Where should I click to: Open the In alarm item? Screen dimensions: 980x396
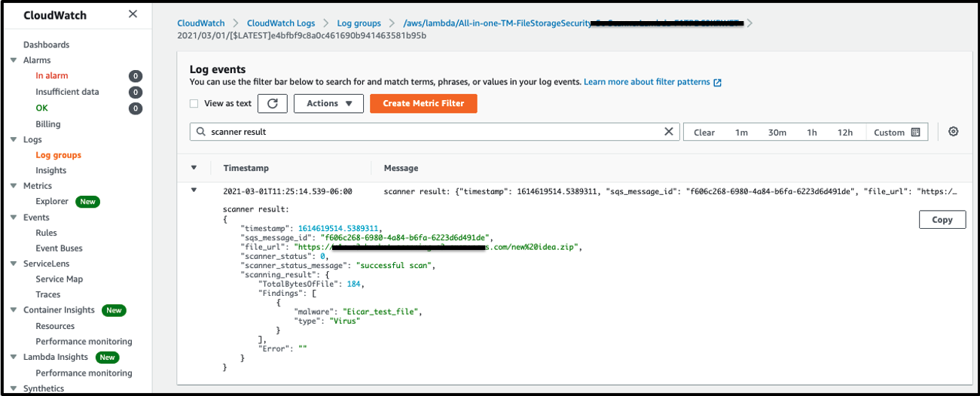52,76
